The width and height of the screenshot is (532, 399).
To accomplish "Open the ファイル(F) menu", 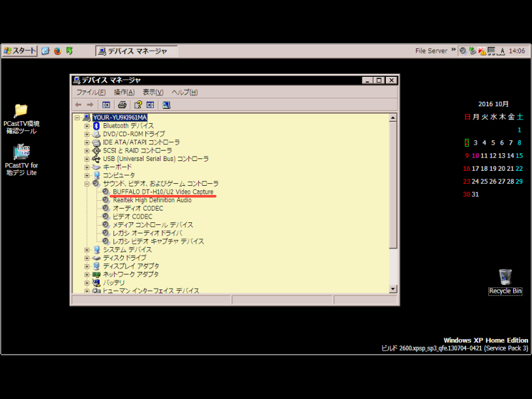I will pyautogui.click(x=91, y=93).
